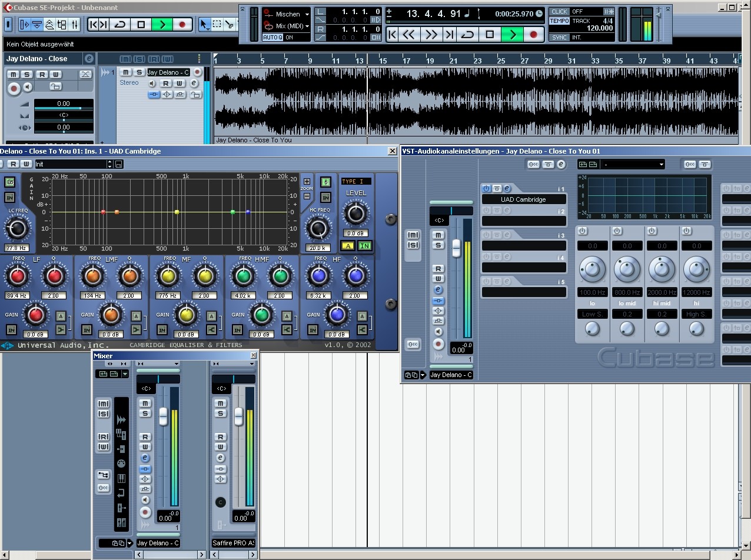
Task: Rewind using the transport panel rewind button
Action: pos(409,35)
